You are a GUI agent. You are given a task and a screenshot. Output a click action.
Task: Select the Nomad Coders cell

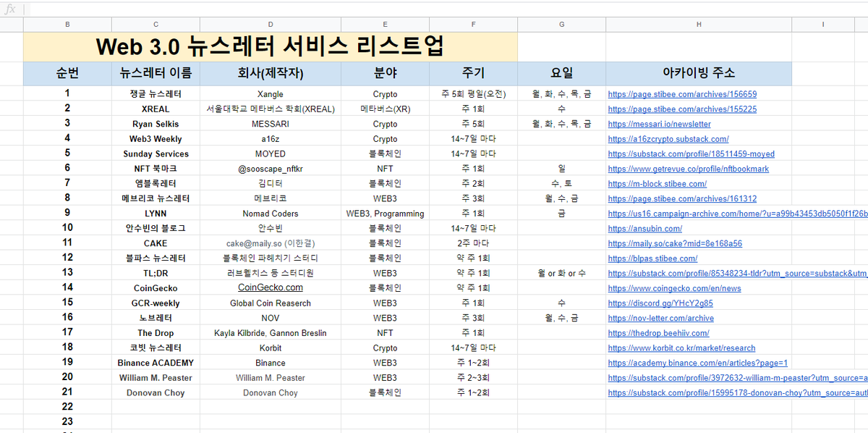pyautogui.click(x=271, y=214)
